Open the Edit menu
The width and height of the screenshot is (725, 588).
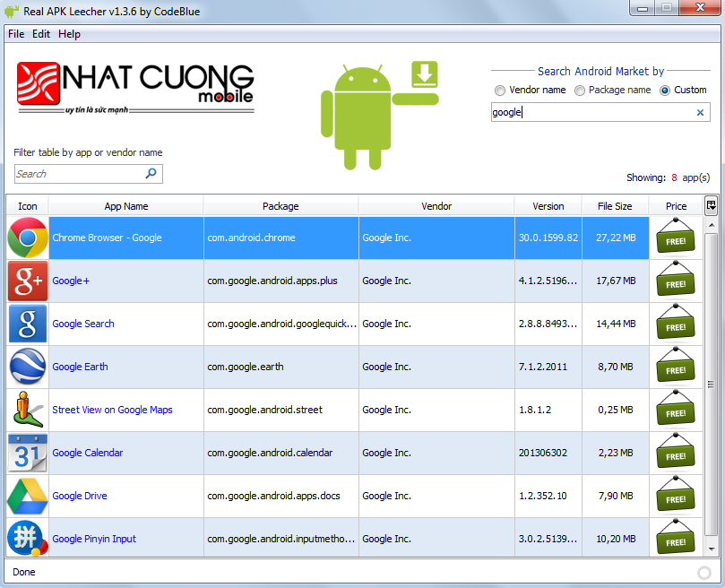click(x=41, y=34)
